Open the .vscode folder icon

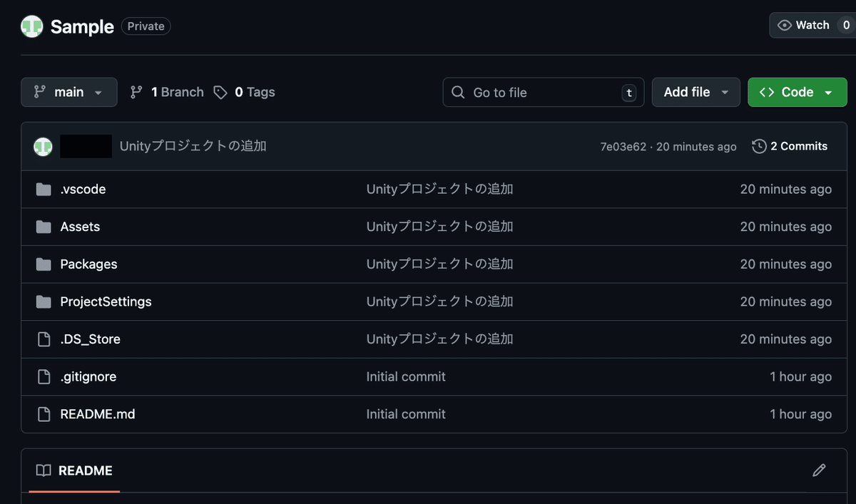(x=44, y=189)
